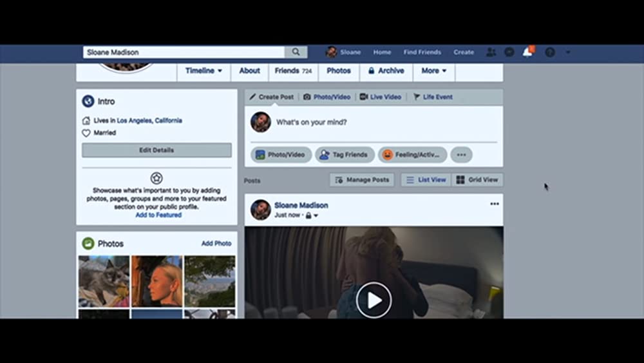This screenshot has width=644, height=363.
Task: Switch posts to Grid View
Action: (x=477, y=180)
